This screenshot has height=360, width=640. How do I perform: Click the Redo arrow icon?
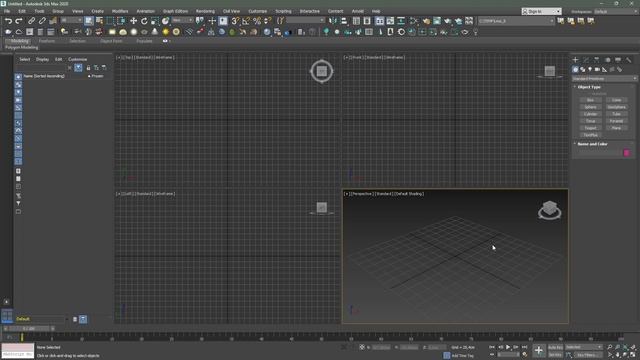pyautogui.click(x=19, y=21)
